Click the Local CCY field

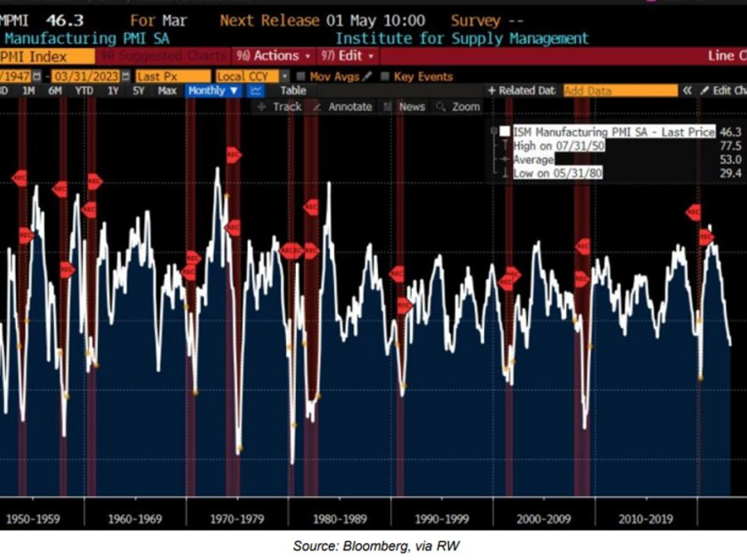point(248,77)
